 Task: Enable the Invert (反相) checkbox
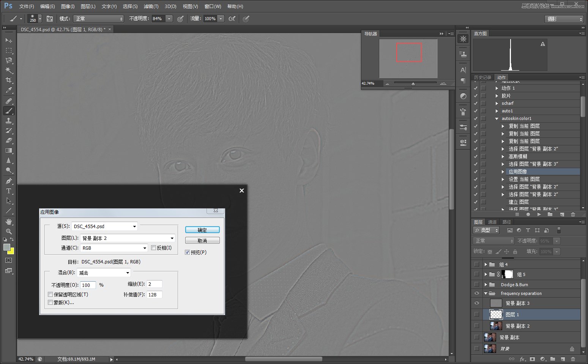tap(154, 248)
